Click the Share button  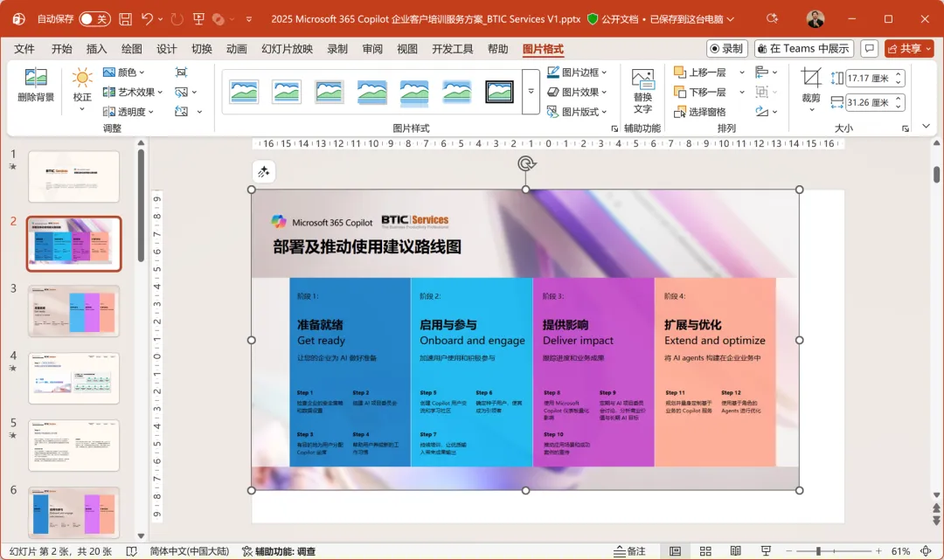click(909, 49)
